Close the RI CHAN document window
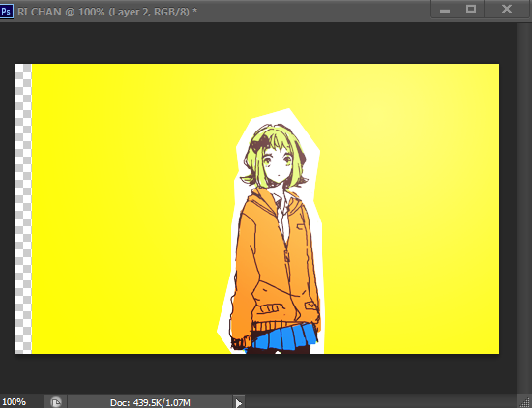This screenshot has width=532, height=408. click(507, 9)
